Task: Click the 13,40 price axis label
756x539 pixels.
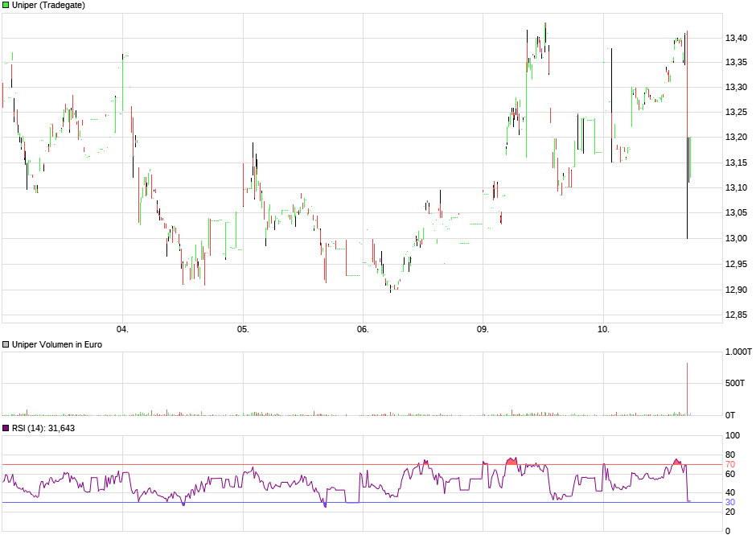Action: pos(736,38)
